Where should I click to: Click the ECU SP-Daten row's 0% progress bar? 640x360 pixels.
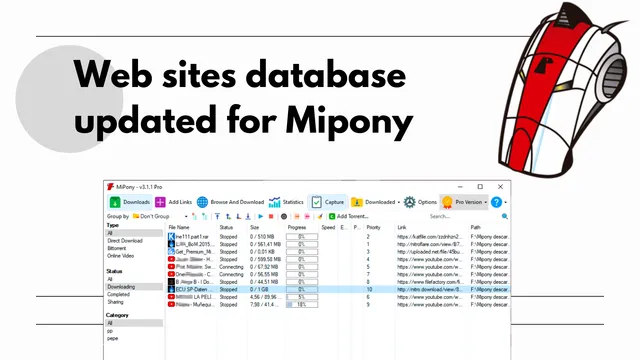tap(302, 289)
